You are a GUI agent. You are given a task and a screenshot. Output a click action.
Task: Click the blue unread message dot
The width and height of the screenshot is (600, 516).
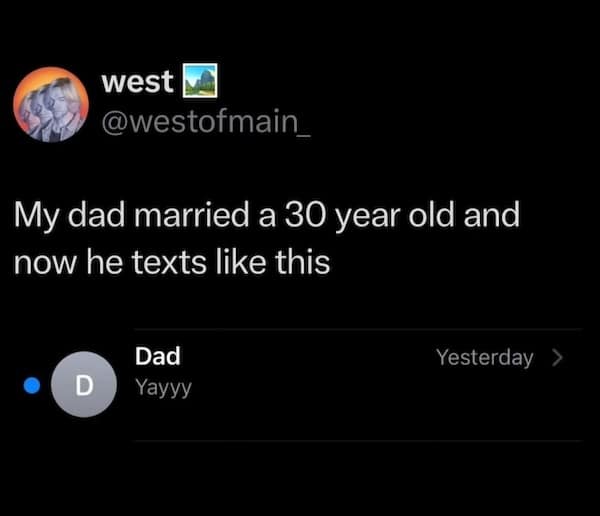pos(31,384)
